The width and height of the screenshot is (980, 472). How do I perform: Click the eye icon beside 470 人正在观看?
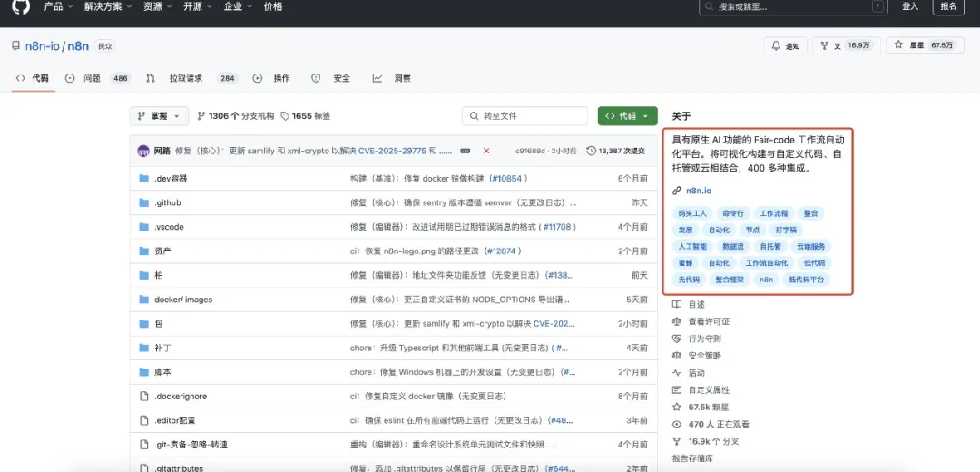tap(676, 424)
